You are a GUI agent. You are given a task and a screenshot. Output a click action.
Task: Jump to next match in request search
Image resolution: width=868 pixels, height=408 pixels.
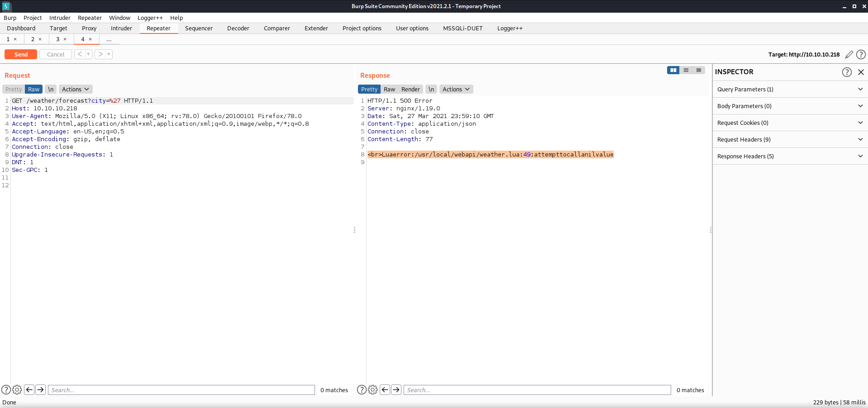coord(41,389)
